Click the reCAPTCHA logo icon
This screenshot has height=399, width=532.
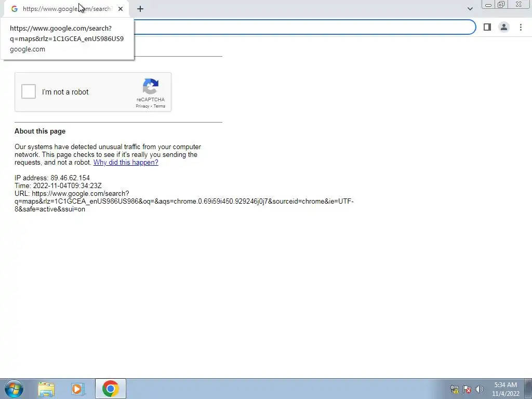(x=151, y=86)
